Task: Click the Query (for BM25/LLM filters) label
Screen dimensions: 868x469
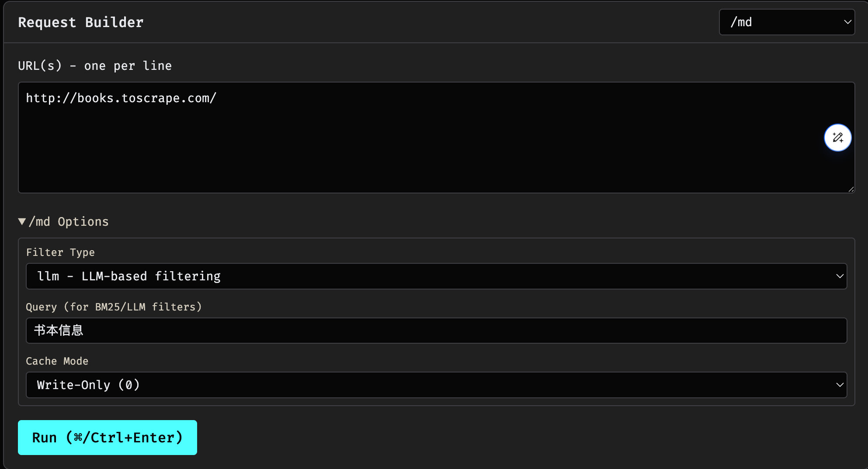Action: point(114,307)
